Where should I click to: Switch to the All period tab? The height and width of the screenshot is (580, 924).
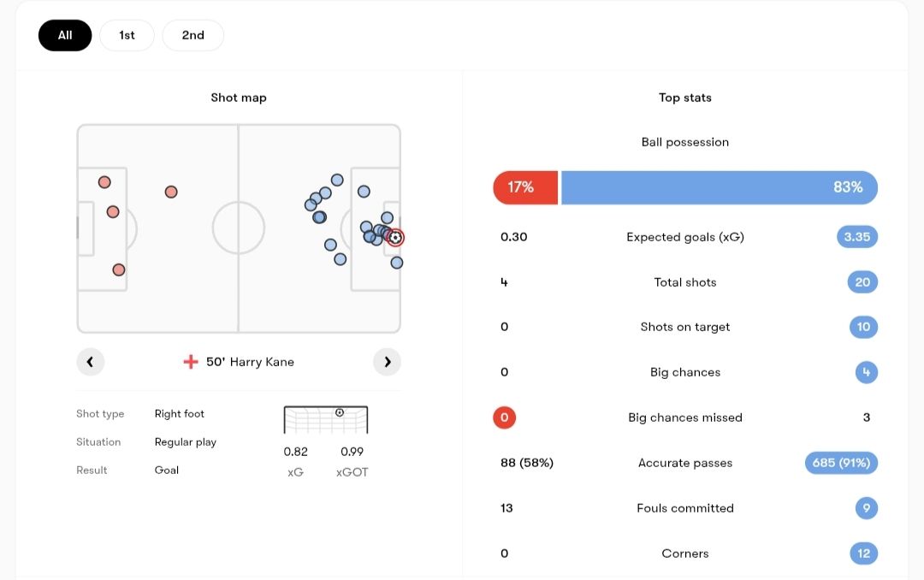[65, 35]
